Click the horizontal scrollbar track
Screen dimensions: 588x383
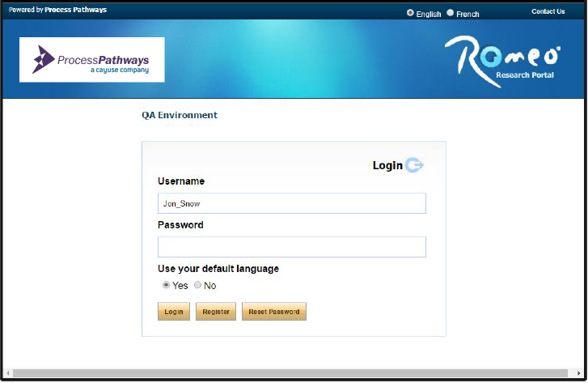pos(291,373)
